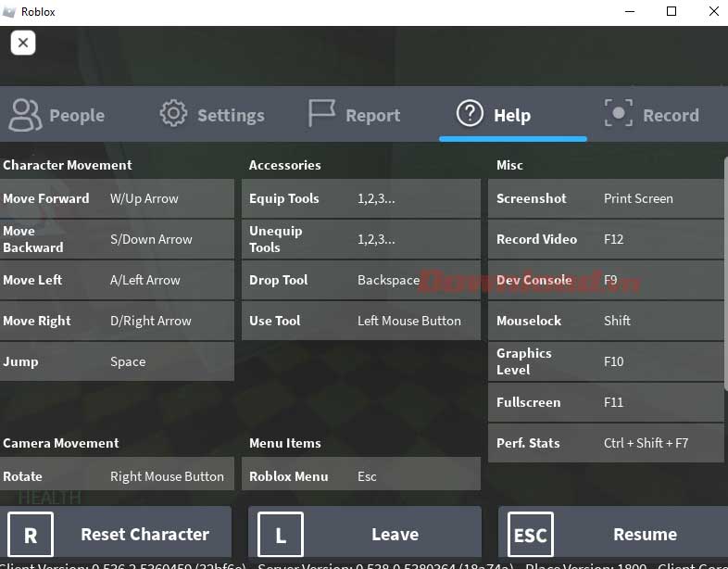Viewport: 728px width, 569px height.
Task: Click the S/Down Arrow key binding
Action: pyautogui.click(x=151, y=239)
